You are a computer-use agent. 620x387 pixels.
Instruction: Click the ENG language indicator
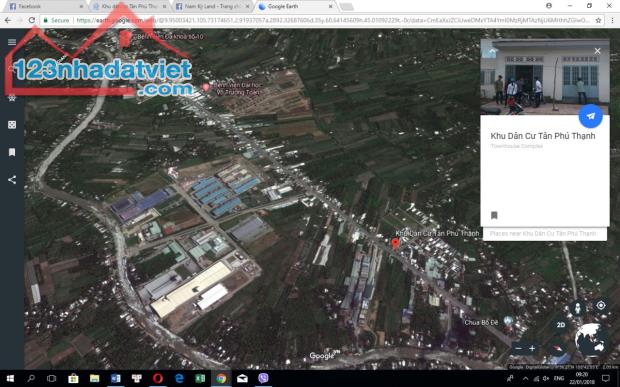coord(559,378)
